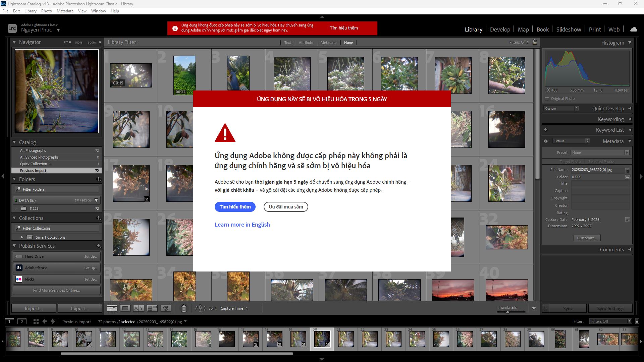This screenshot has width=644, height=362.
Task: Add a new collection with plus icon
Action: click(x=98, y=218)
